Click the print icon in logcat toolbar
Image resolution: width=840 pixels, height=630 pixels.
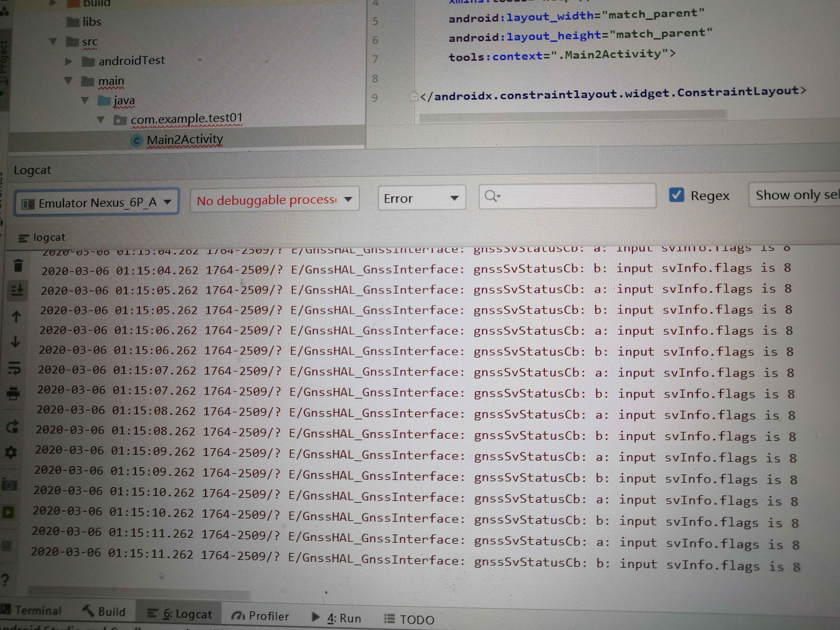[x=13, y=394]
